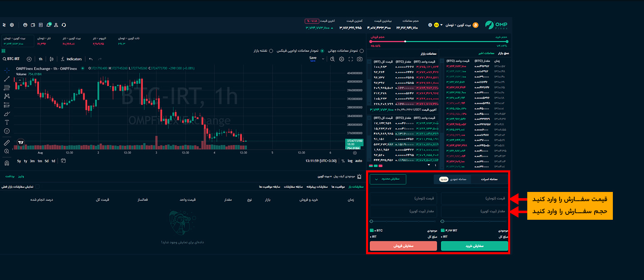Viewport: 644px width, 280px height.
Task: Open the emoji icons tool
Action: click(x=7, y=131)
